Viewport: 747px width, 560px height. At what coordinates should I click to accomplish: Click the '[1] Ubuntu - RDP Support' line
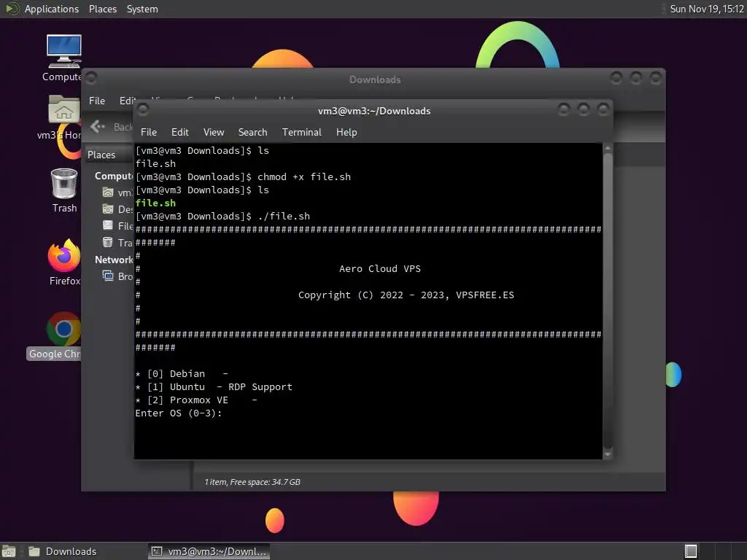pyautogui.click(x=214, y=387)
